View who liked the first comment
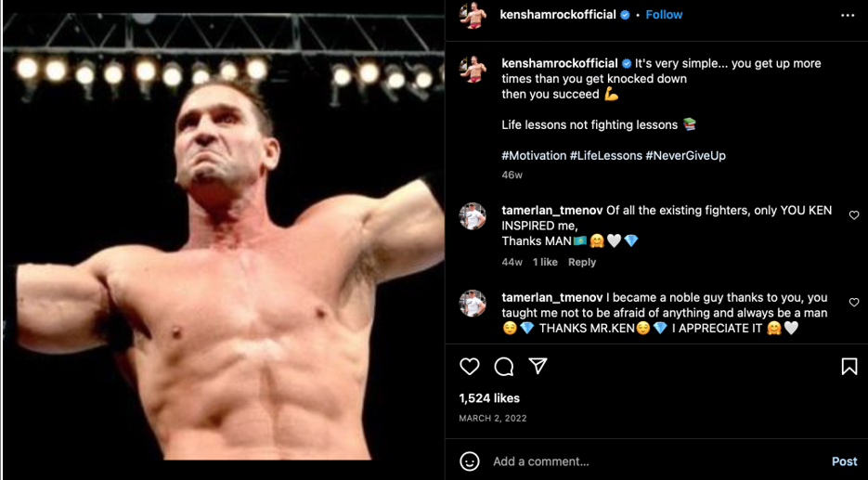 (545, 263)
